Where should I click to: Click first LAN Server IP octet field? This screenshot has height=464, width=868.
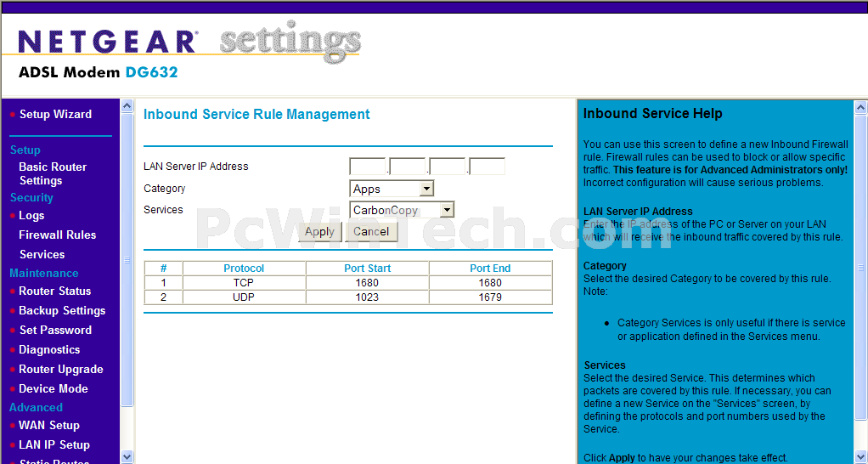[x=368, y=166]
